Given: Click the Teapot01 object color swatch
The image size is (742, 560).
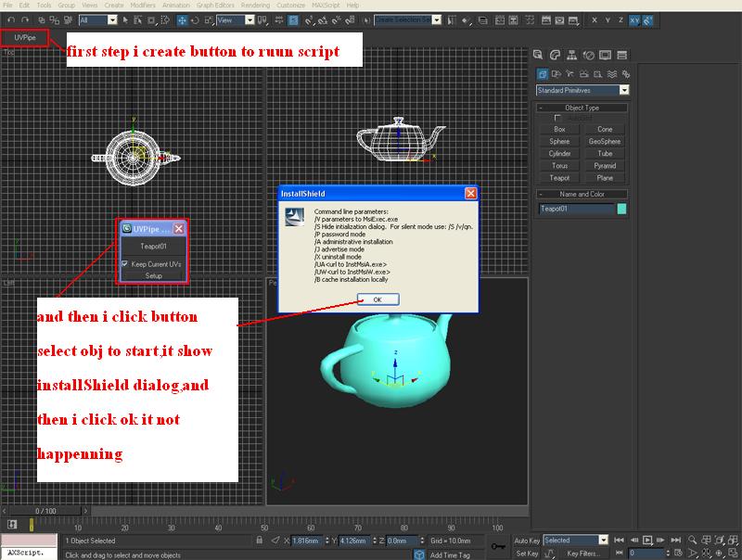Looking at the screenshot, I should 621,209.
